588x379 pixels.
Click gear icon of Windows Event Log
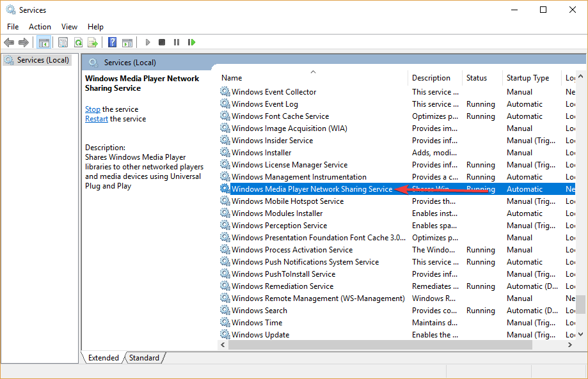coord(225,104)
